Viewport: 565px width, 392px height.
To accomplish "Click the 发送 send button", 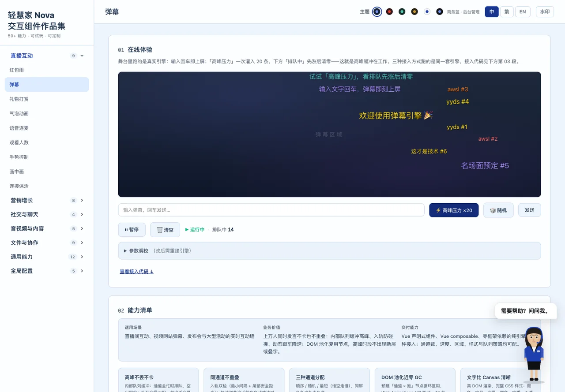I will coord(530,210).
